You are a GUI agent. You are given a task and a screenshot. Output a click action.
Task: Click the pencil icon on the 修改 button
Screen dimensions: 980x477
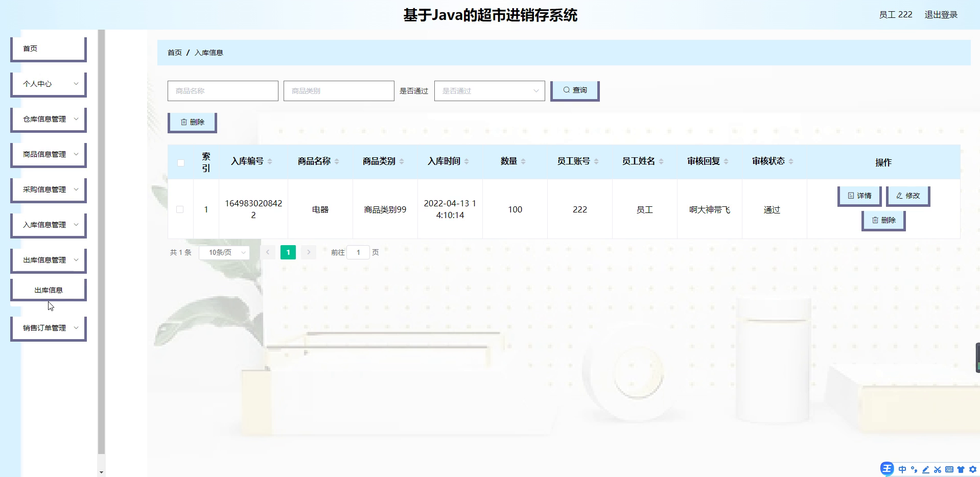point(899,196)
